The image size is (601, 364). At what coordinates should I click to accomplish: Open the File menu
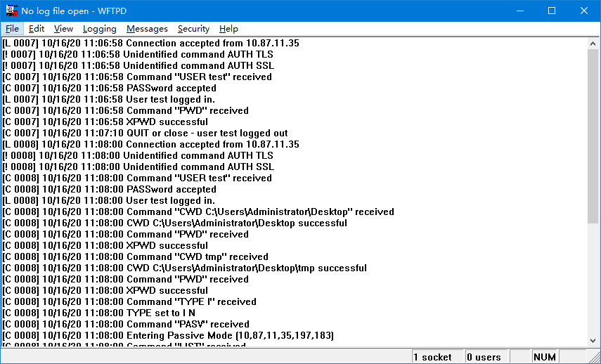coord(12,29)
